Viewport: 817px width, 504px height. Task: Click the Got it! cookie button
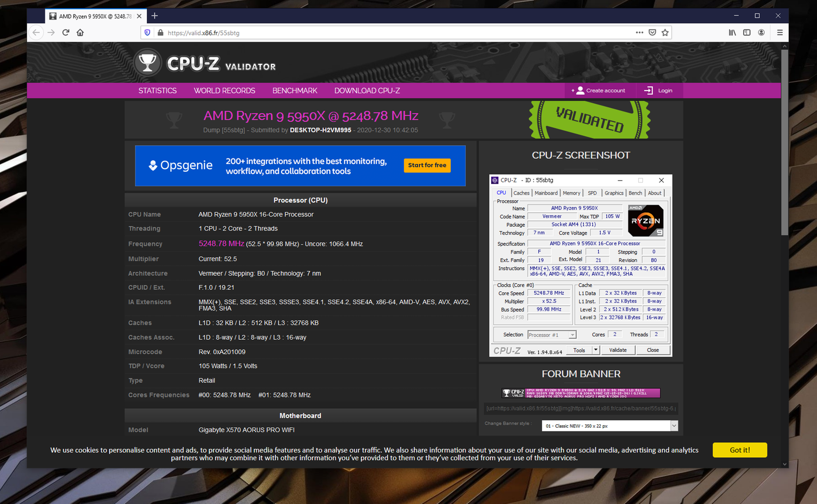coord(739,450)
